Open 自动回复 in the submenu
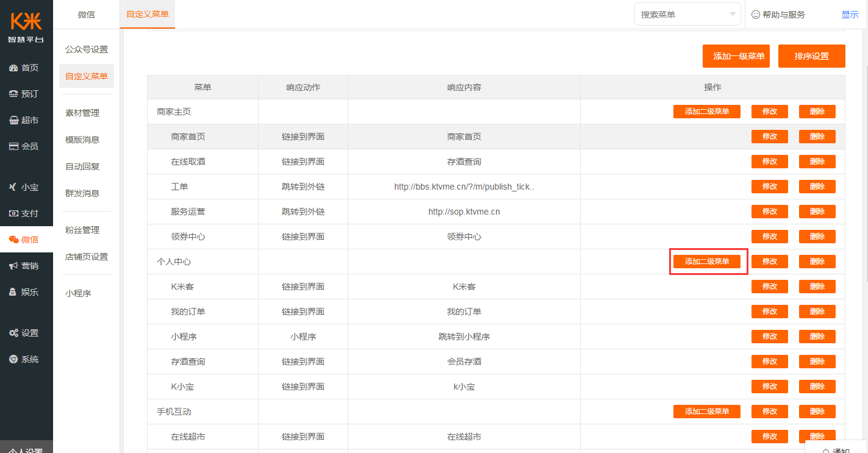The image size is (868, 453). (82, 166)
